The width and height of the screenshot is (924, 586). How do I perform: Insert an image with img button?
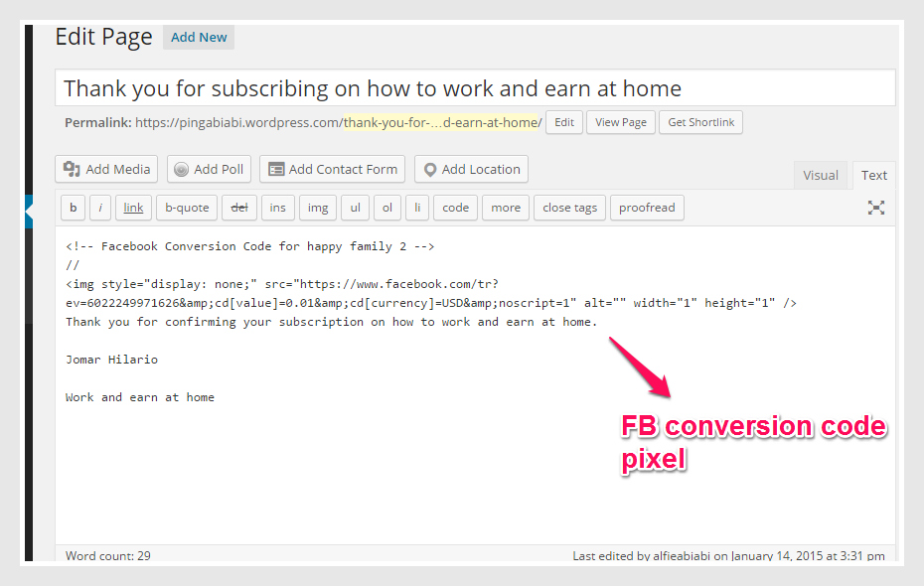click(x=317, y=208)
